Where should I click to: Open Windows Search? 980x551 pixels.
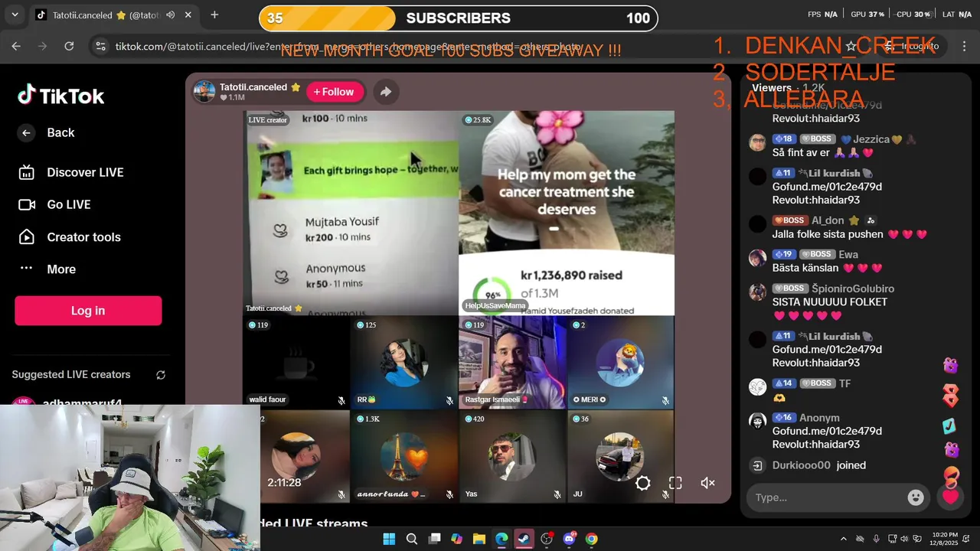(412, 539)
